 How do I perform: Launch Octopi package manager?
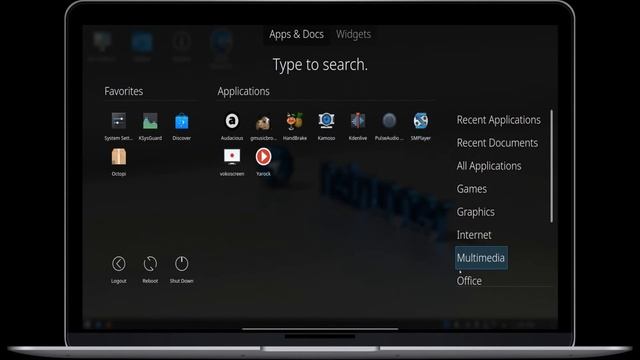point(119,162)
